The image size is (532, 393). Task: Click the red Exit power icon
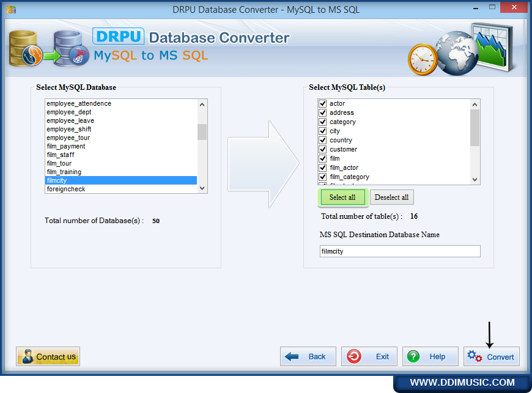pyautogui.click(x=354, y=356)
